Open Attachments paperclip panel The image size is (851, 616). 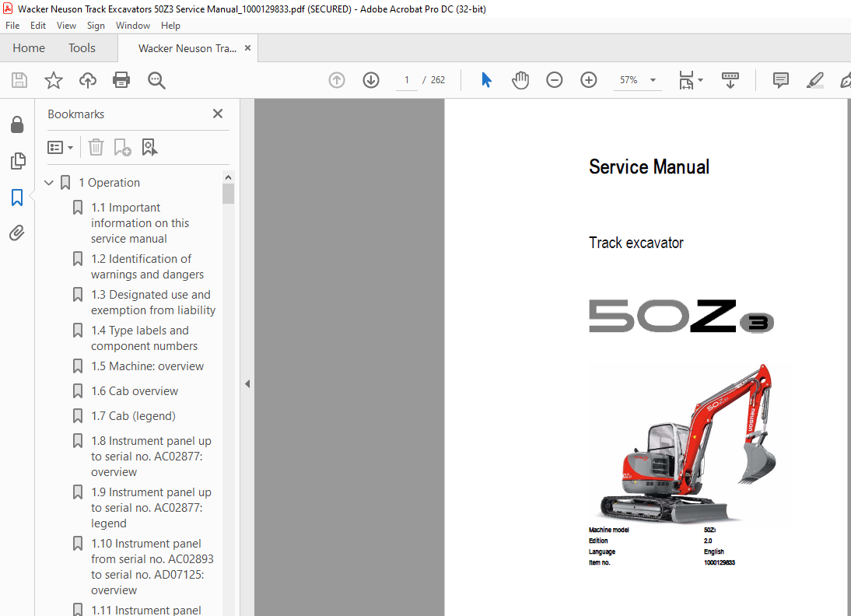pos(17,233)
